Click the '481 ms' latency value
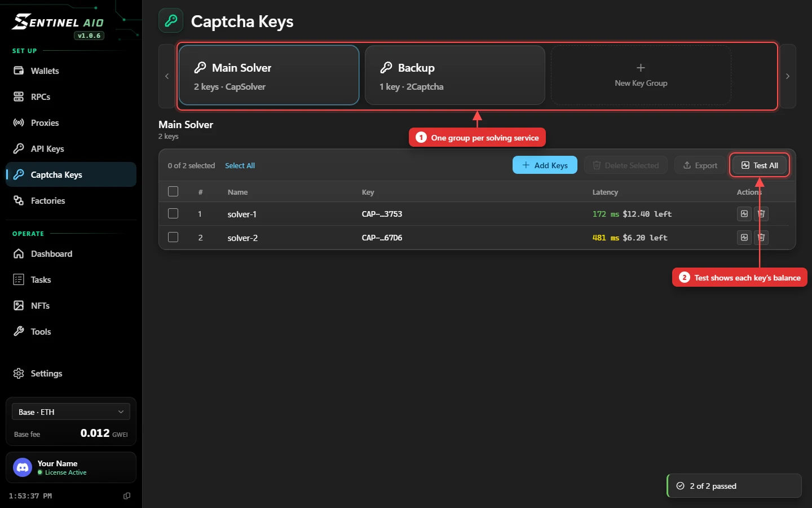The height and width of the screenshot is (508, 812). click(606, 238)
